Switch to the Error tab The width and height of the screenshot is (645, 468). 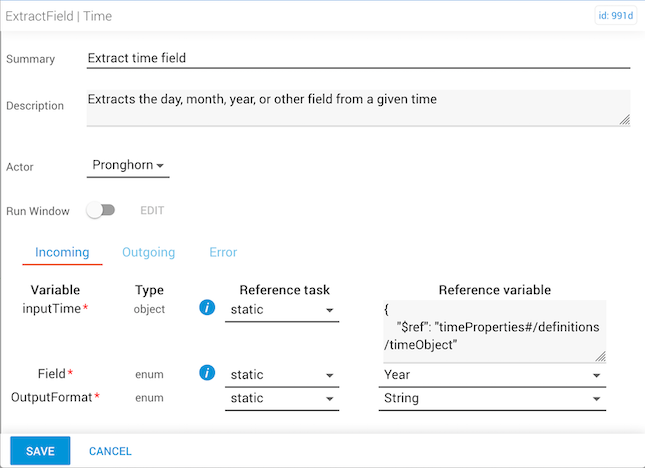[223, 253]
